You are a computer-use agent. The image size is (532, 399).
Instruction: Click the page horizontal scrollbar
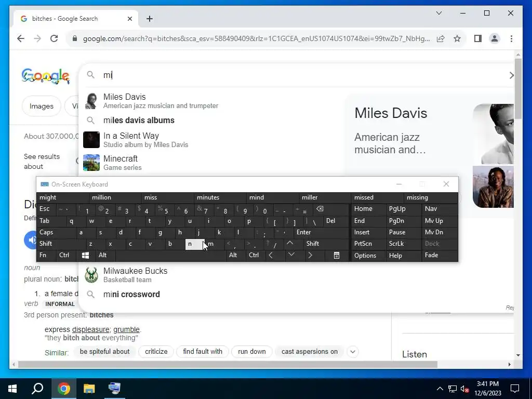(228, 364)
